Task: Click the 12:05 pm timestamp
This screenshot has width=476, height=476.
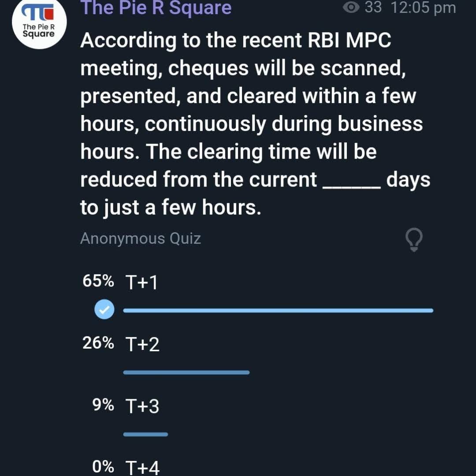Action: coord(423,7)
